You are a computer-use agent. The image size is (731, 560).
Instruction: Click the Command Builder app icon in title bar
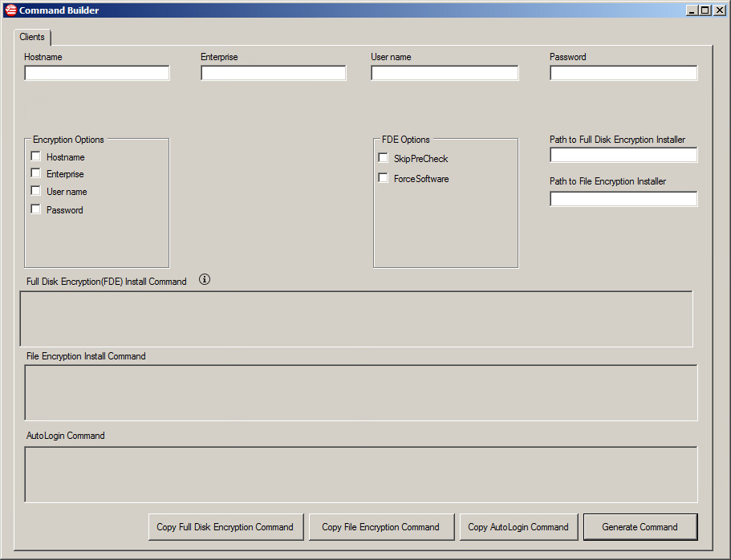pos(10,10)
